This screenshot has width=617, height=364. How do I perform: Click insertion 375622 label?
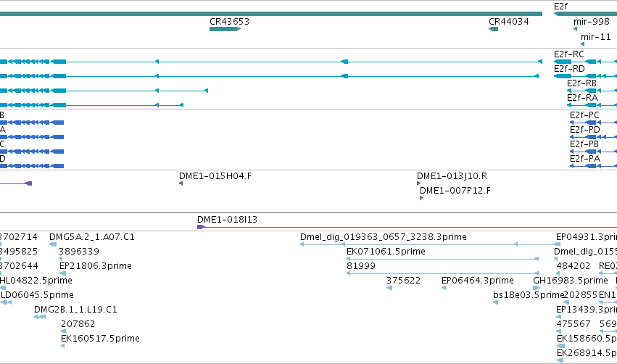coord(403,281)
